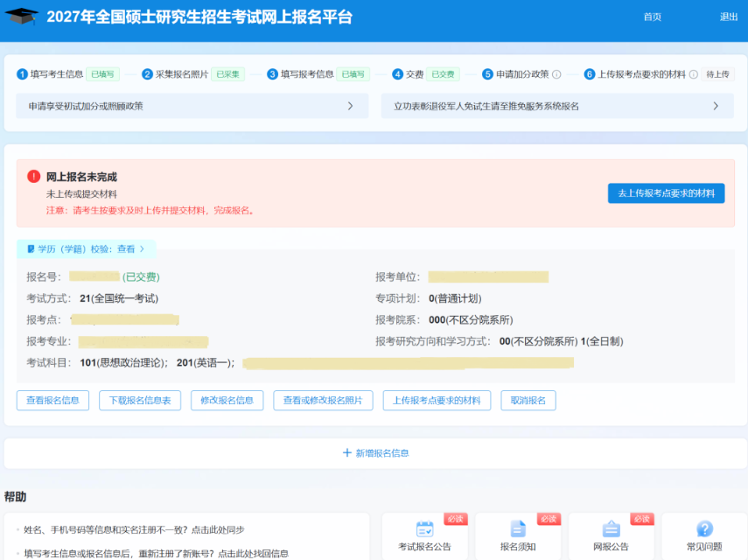This screenshot has height=560, width=748.
Task: Click the 待上传 status tag
Action: click(x=717, y=74)
